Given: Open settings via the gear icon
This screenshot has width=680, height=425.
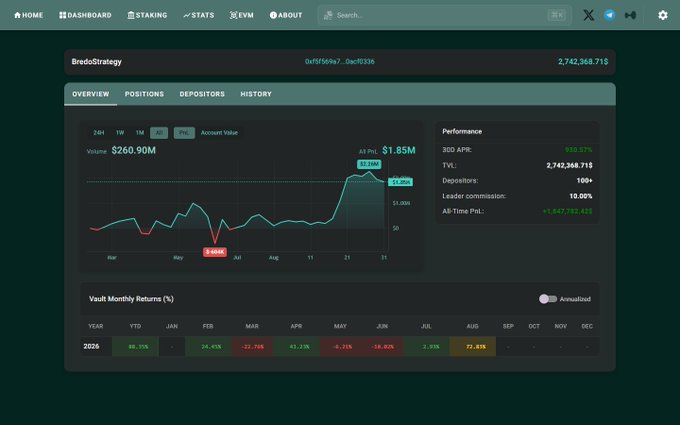Looking at the screenshot, I should [x=663, y=15].
